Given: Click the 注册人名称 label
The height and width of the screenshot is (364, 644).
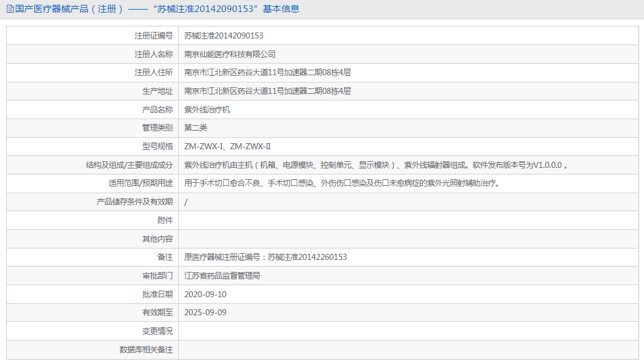Looking at the screenshot, I should (x=154, y=54).
